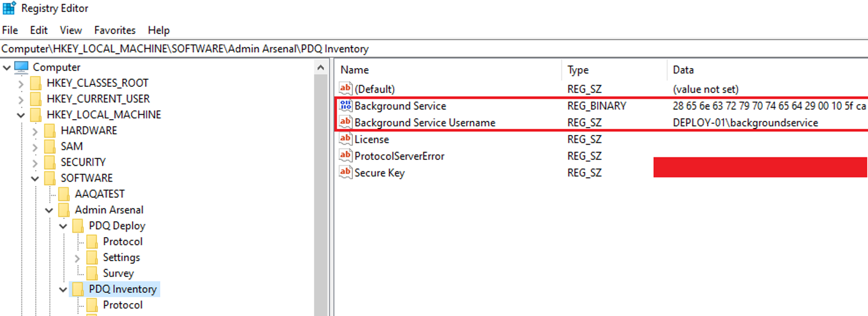Expand the HKEY_CLASSES_ROOT hive

(21, 83)
